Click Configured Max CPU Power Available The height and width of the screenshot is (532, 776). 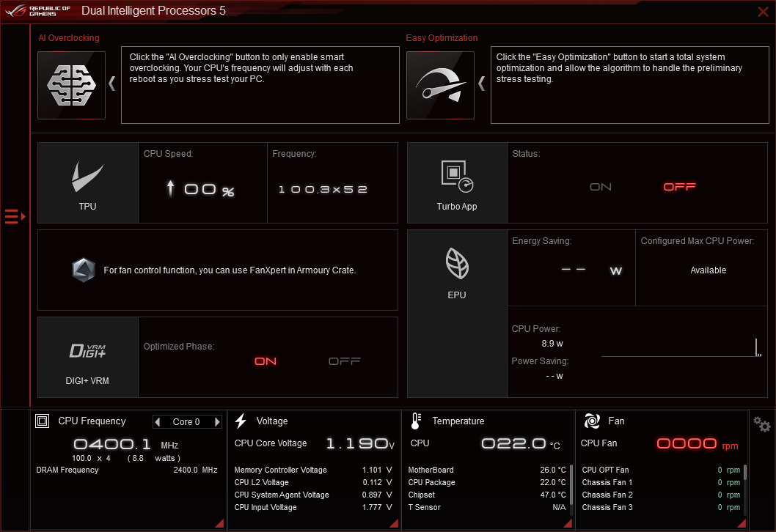(x=708, y=270)
